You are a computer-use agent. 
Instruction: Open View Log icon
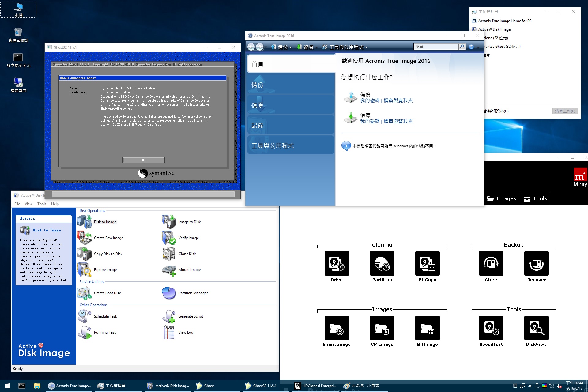click(169, 332)
